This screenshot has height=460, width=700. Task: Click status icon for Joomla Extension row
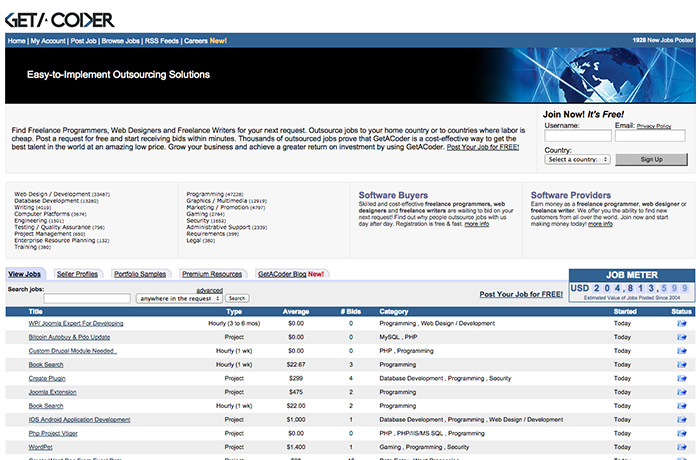click(x=681, y=392)
